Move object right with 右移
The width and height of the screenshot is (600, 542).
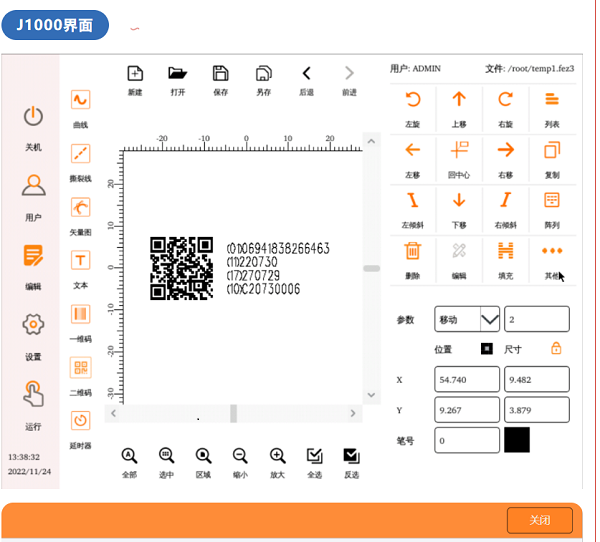coord(505,150)
